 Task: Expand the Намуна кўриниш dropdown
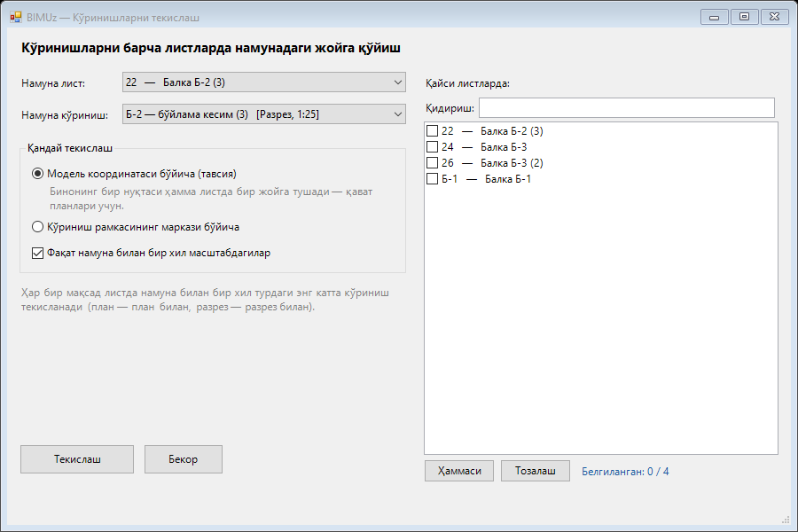point(263,114)
